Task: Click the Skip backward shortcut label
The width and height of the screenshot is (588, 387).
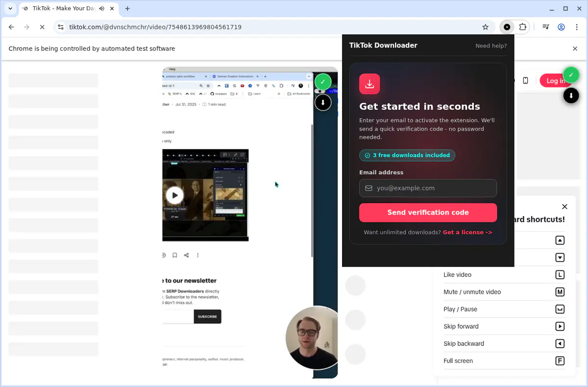Action: [x=464, y=343]
